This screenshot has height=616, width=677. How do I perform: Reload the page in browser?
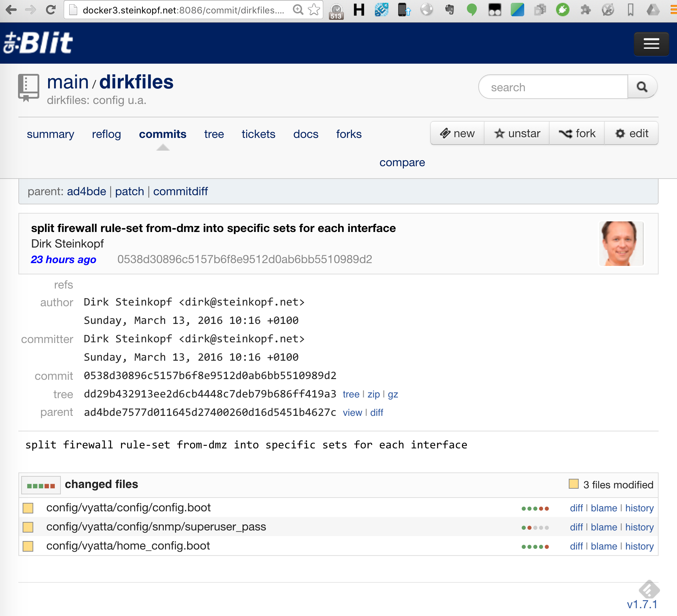51,10
